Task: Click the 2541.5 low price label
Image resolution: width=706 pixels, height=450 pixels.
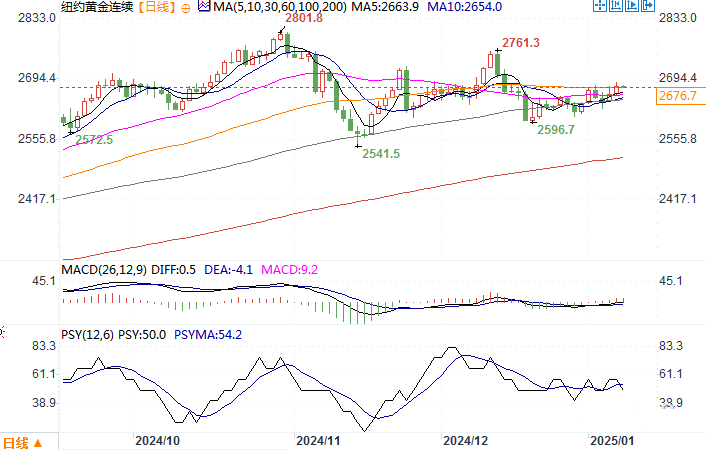Action: click(x=381, y=154)
